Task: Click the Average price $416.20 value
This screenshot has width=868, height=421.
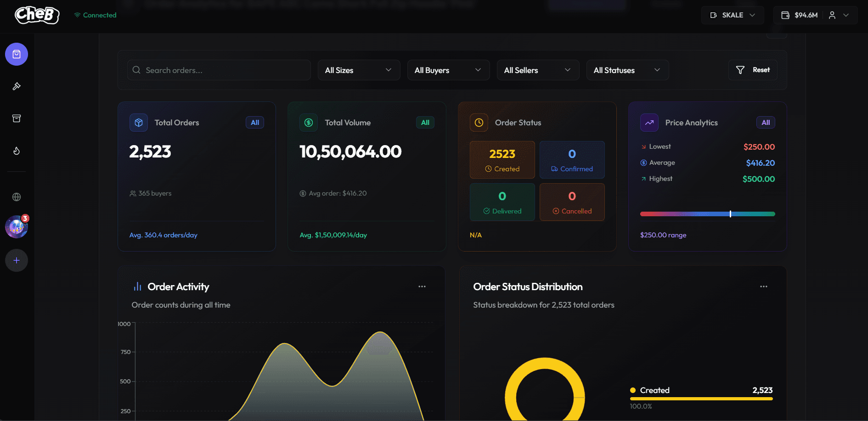Action: 761,163
